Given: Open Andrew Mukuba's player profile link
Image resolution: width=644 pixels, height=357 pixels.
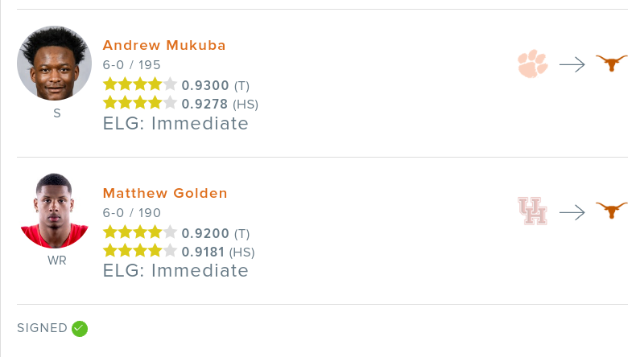Looking at the screenshot, I should [164, 45].
